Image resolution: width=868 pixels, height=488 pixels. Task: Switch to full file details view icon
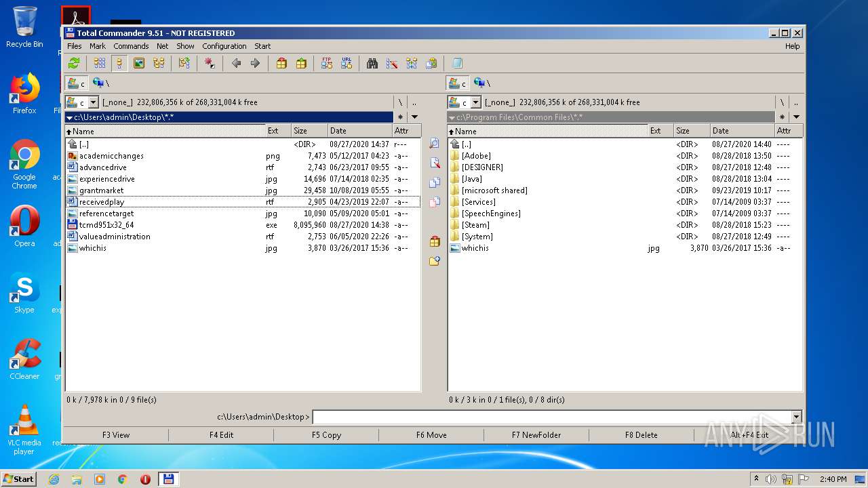(119, 63)
